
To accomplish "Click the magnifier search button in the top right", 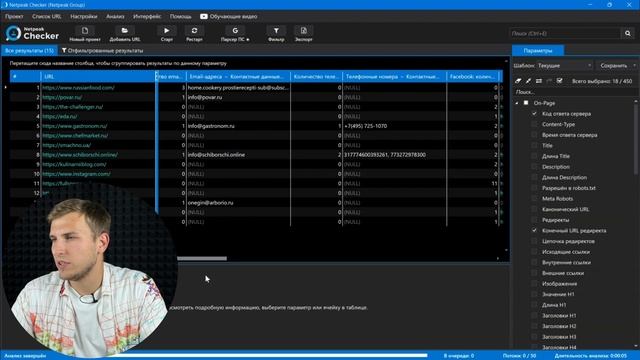I will click(628, 33).
